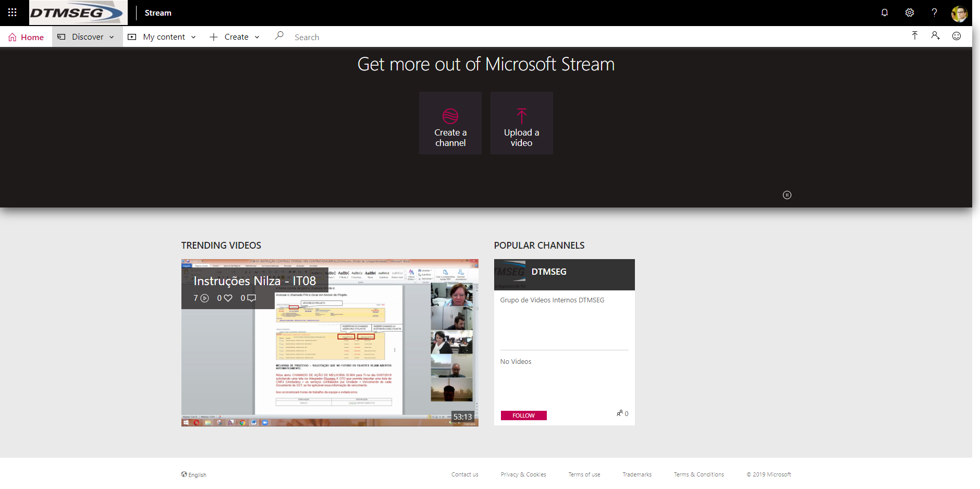Expand the Create menu
Image resolution: width=980 pixels, height=489 pixels.
235,37
